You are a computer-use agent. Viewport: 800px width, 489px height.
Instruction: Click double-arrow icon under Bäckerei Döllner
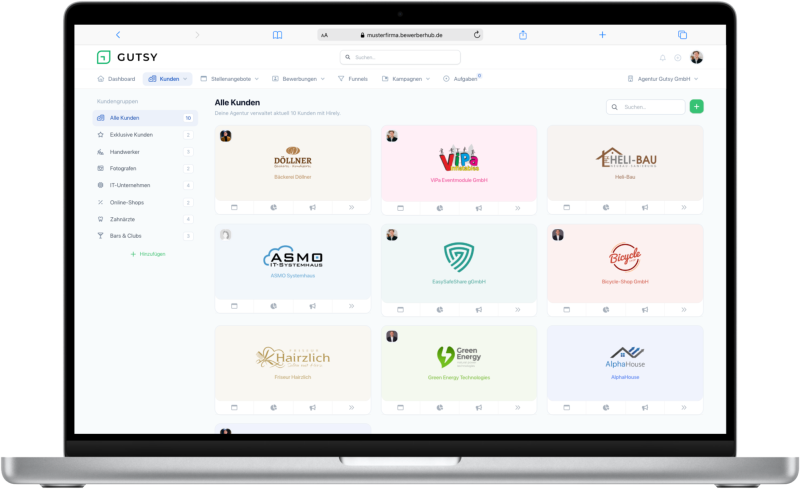click(x=352, y=207)
